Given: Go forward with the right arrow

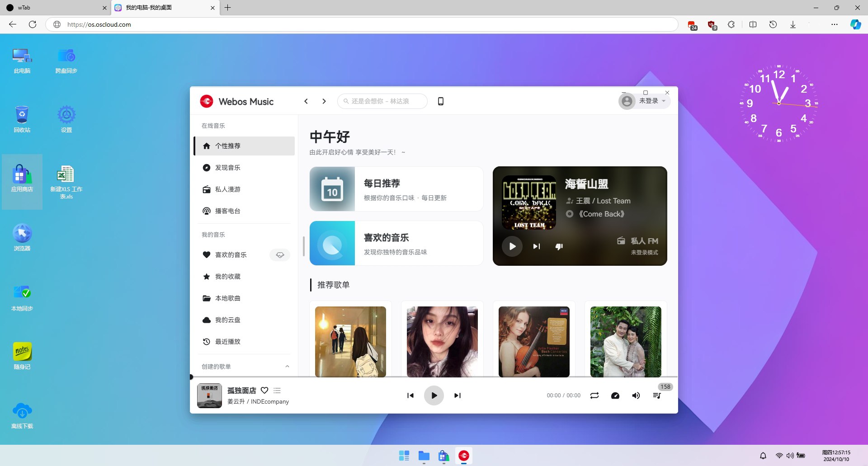Looking at the screenshot, I should [324, 101].
